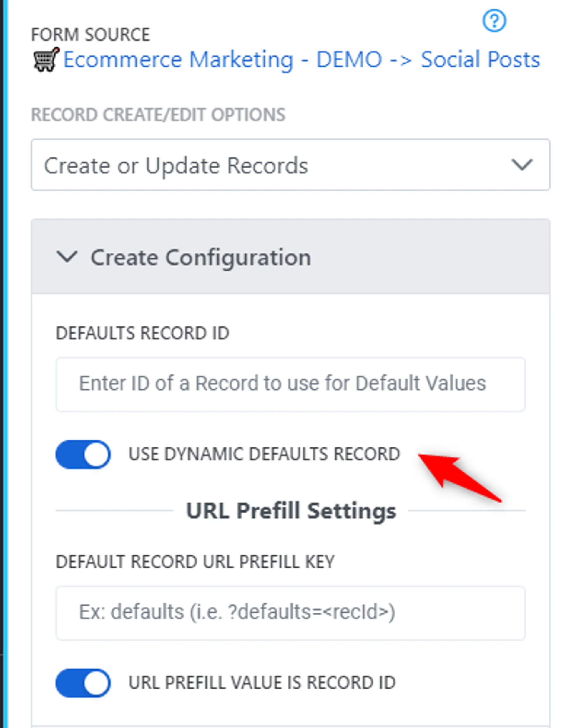The image size is (565, 728).
Task: Click the Use Dynamic Defaults Record label text
Action: [264, 454]
